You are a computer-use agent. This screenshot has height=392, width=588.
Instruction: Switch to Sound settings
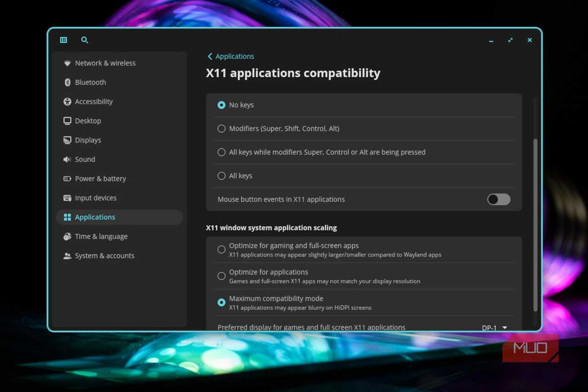(119, 159)
